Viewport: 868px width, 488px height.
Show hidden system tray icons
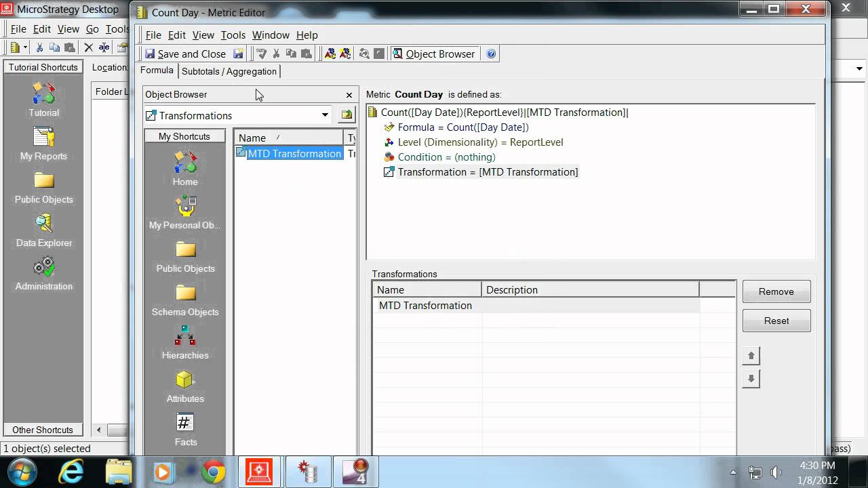click(x=733, y=472)
